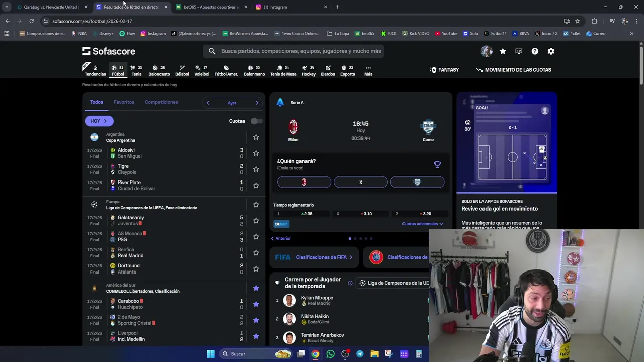
Task: Open MOVIMIENTO DE LAS CUOTAS link
Action: tap(514, 70)
